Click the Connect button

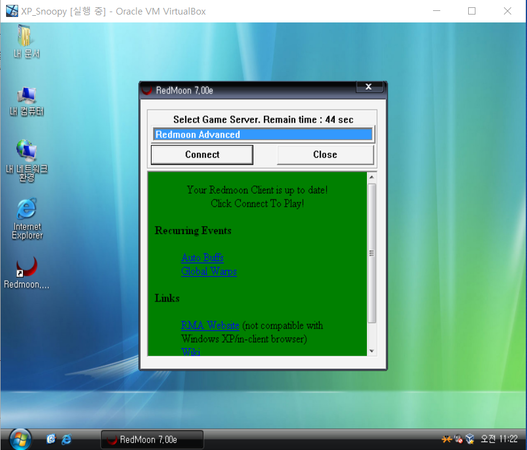202,155
